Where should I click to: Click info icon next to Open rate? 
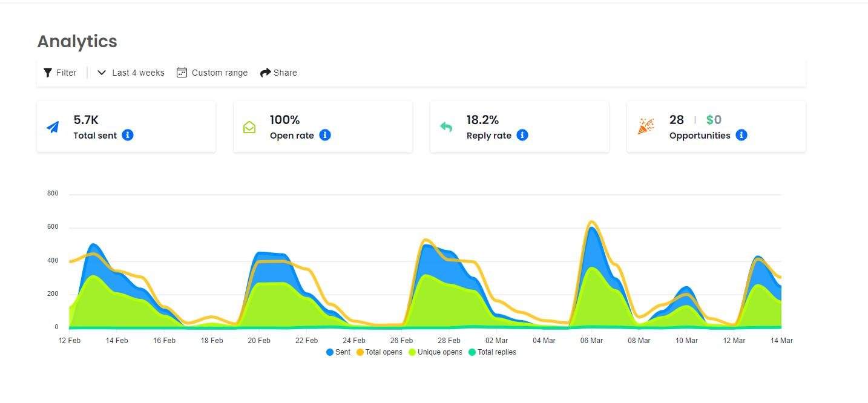325,135
